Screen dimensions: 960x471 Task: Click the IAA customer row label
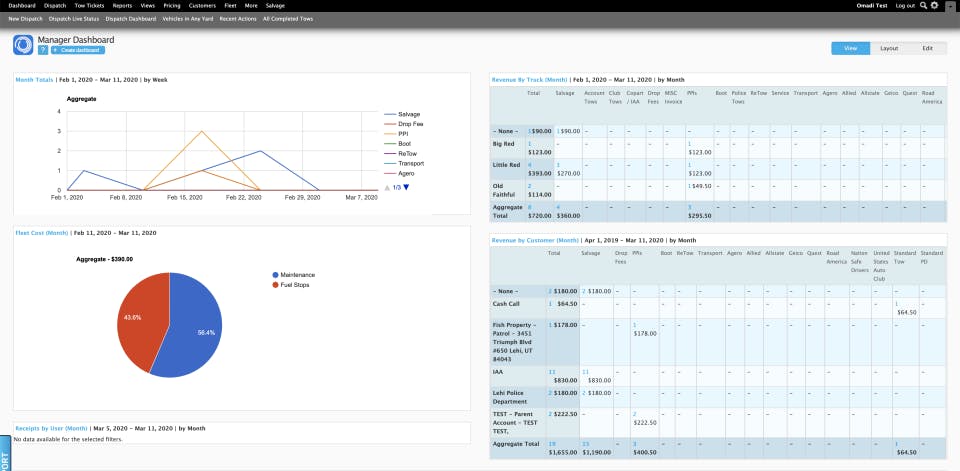coord(497,372)
